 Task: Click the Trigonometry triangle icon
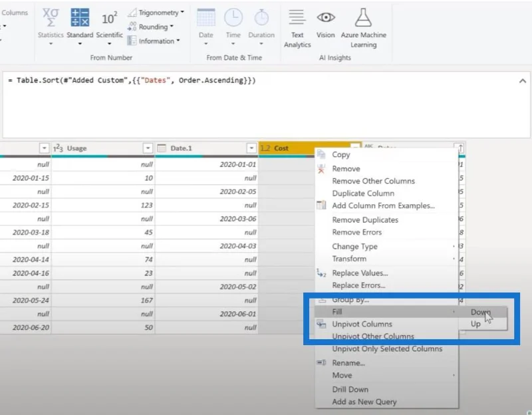[x=132, y=13]
